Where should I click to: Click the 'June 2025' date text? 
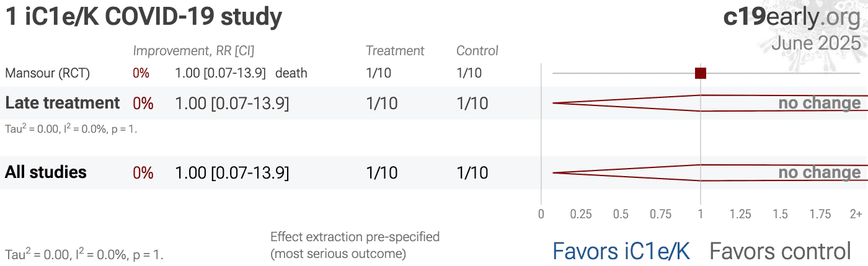pyautogui.click(x=816, y=43)
